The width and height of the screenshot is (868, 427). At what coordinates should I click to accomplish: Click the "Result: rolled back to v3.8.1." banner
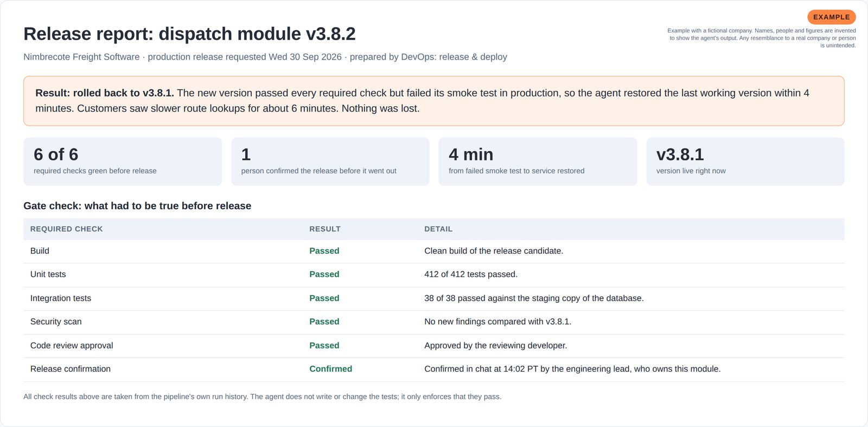tap(433, 101)
